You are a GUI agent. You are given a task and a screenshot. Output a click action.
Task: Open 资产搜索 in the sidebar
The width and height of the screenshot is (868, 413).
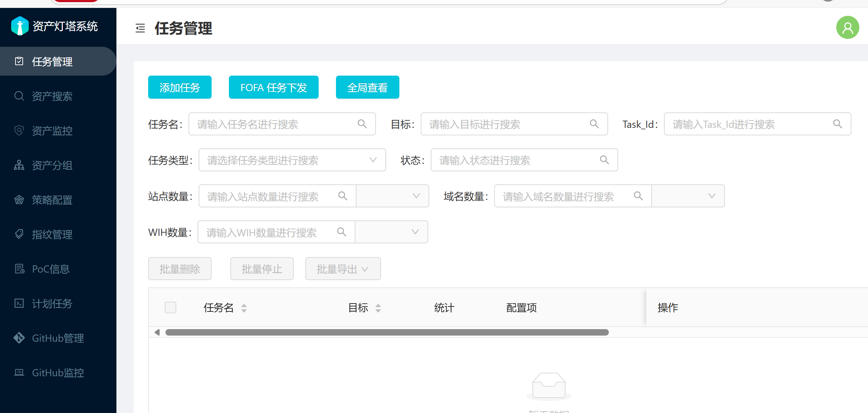click(x=52, y=96)
